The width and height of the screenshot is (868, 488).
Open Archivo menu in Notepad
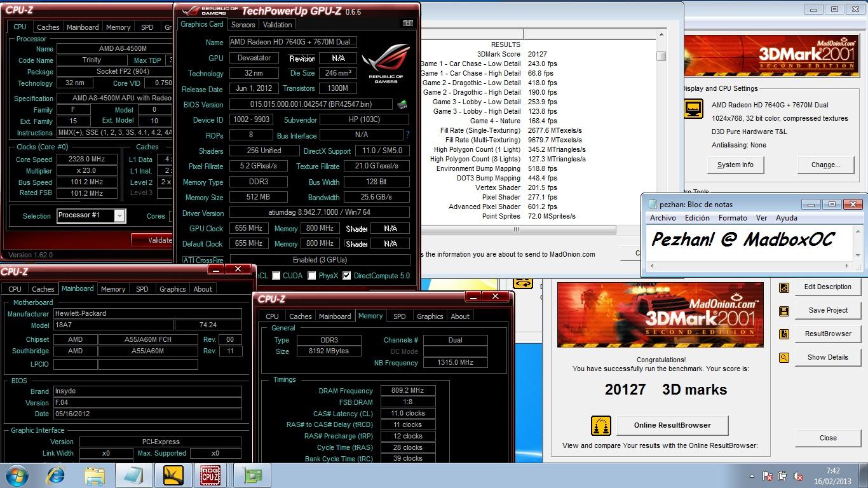[x=663, y=218]
